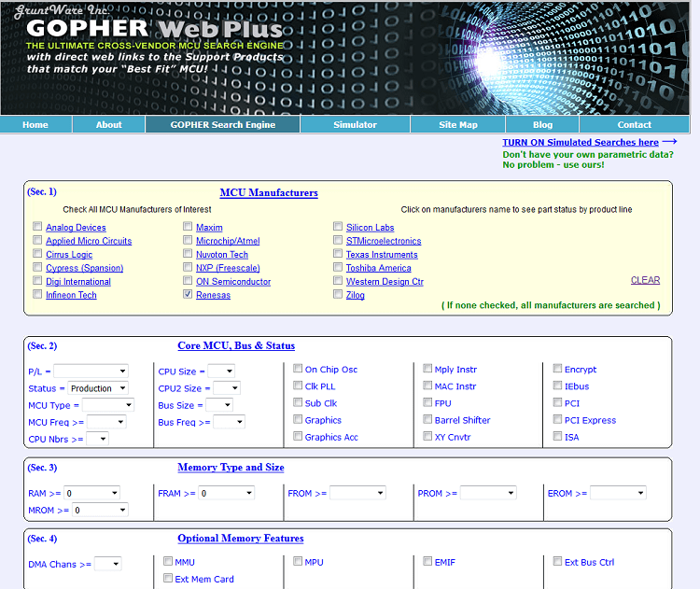Screen dimensions: 700x589
Task: Expand the EROM >= dropdown
Action: pos(618,493)
